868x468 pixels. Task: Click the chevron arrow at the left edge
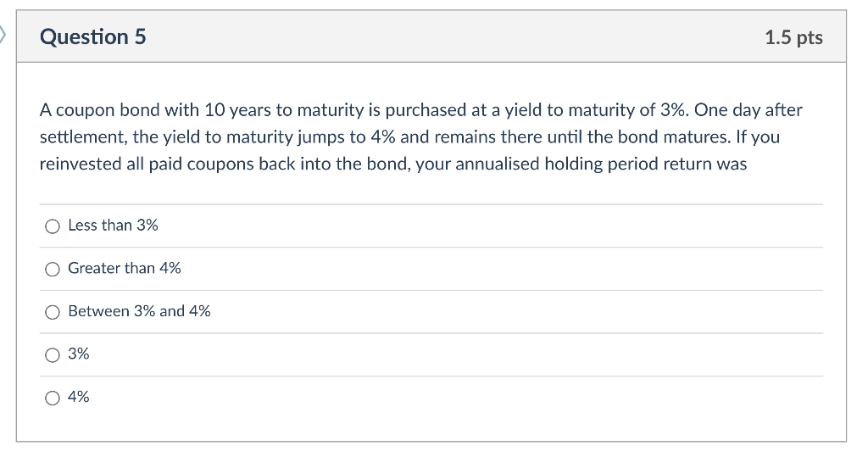pos(3,36)
